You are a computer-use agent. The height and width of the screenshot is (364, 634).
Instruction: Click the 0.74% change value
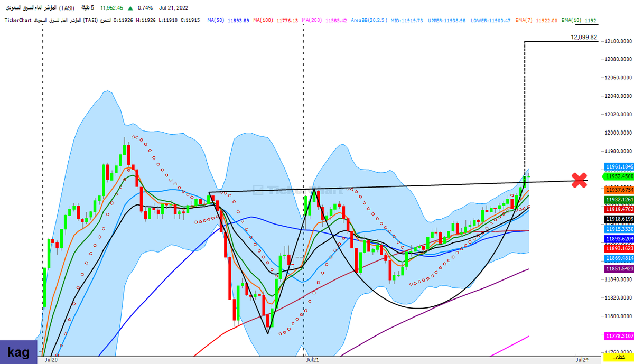click(x=145, y=8)
